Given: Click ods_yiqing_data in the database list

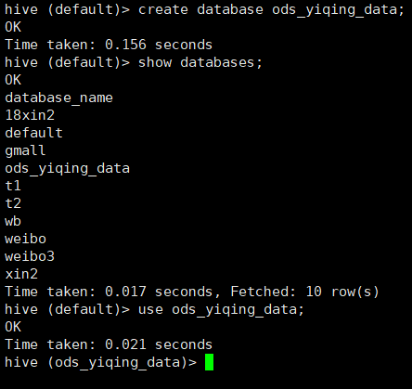Looking at the screenshot, I should pos(67,169).
